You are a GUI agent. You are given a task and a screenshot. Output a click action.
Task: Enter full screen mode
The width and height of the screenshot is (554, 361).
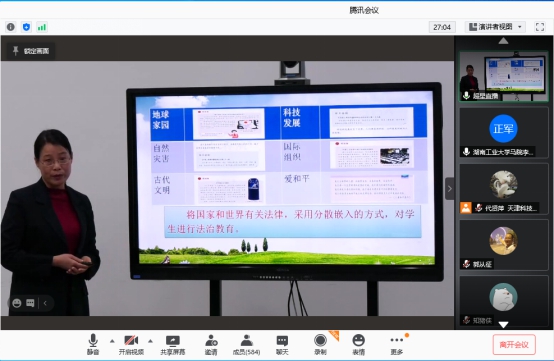[540, 27]
